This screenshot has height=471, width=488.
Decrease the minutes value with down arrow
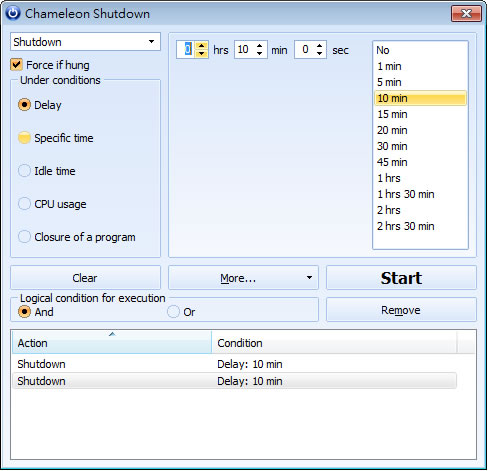pos(260,54)
